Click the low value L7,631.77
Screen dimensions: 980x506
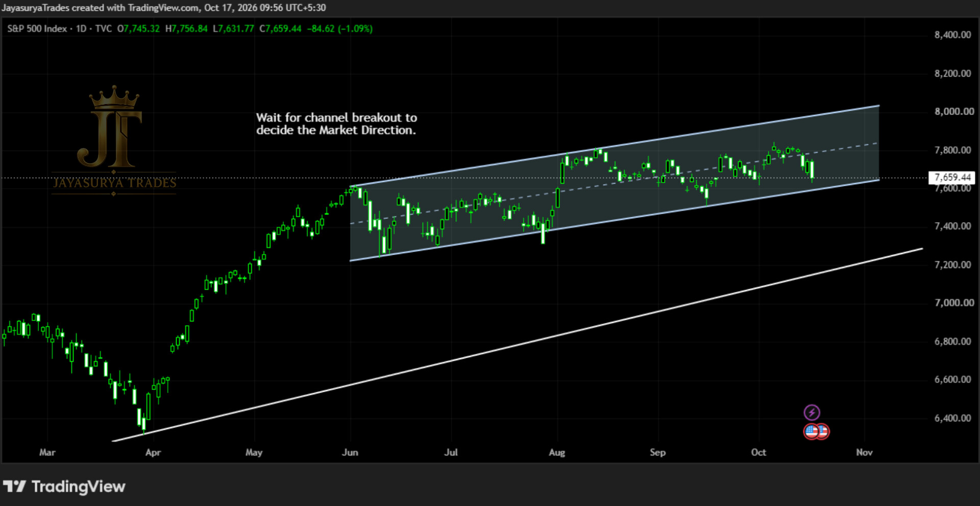(233, 29)
